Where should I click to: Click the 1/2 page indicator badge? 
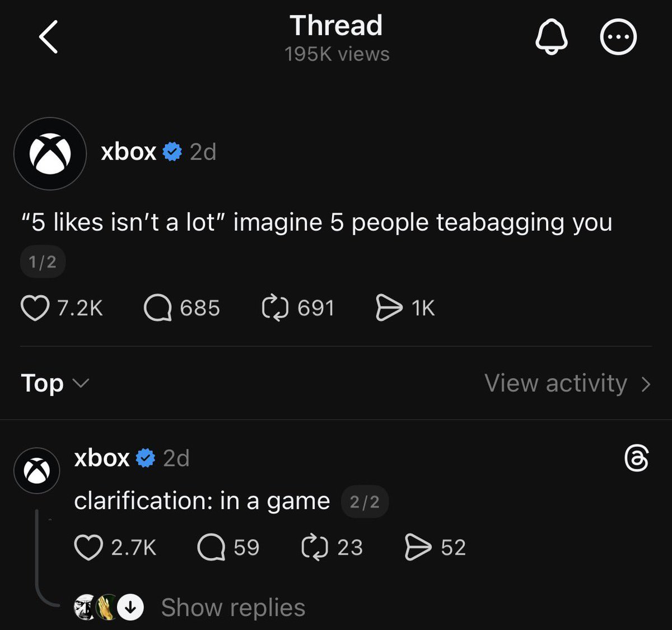click(x=43, y=261)
